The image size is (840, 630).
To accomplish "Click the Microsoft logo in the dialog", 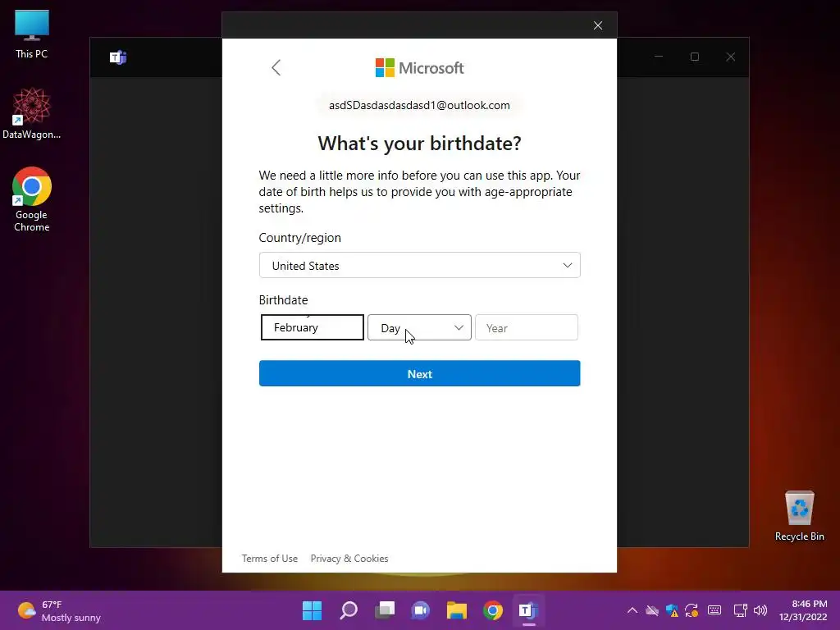I will click(x=419, y=68).
